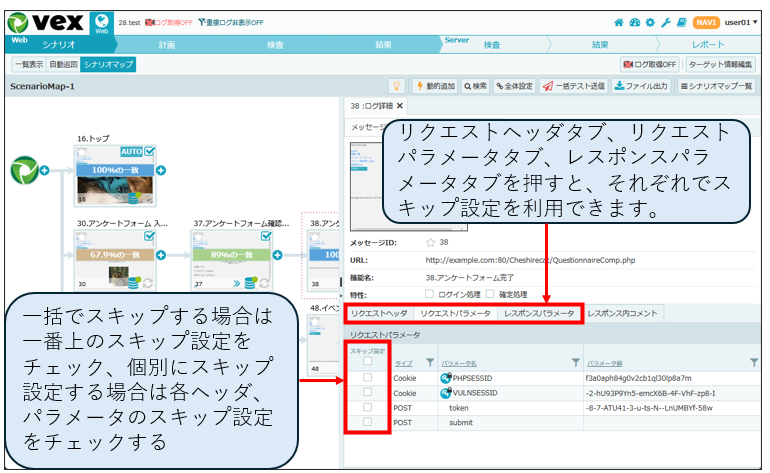Open the manual book icon

pos(682,23)
